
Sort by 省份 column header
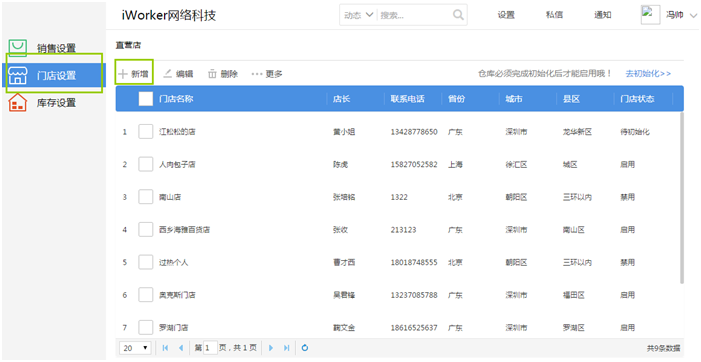(x=456, y=99)
